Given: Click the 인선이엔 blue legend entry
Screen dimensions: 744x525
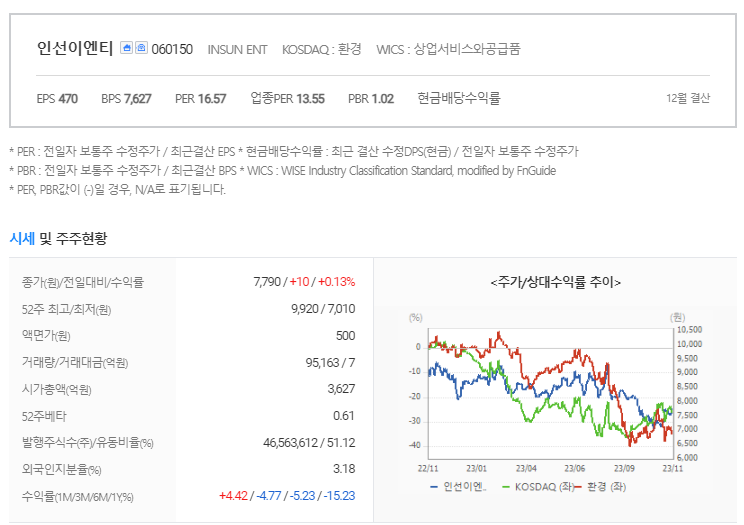Looking at the screenshot, I should coord(458,487).
